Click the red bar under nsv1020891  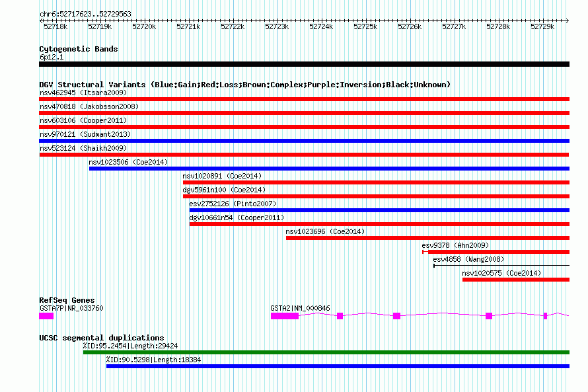point(376,182)
